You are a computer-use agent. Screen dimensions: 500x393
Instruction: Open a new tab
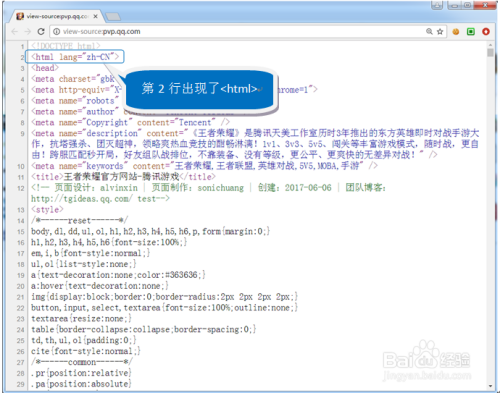click(x=113, y=16)
